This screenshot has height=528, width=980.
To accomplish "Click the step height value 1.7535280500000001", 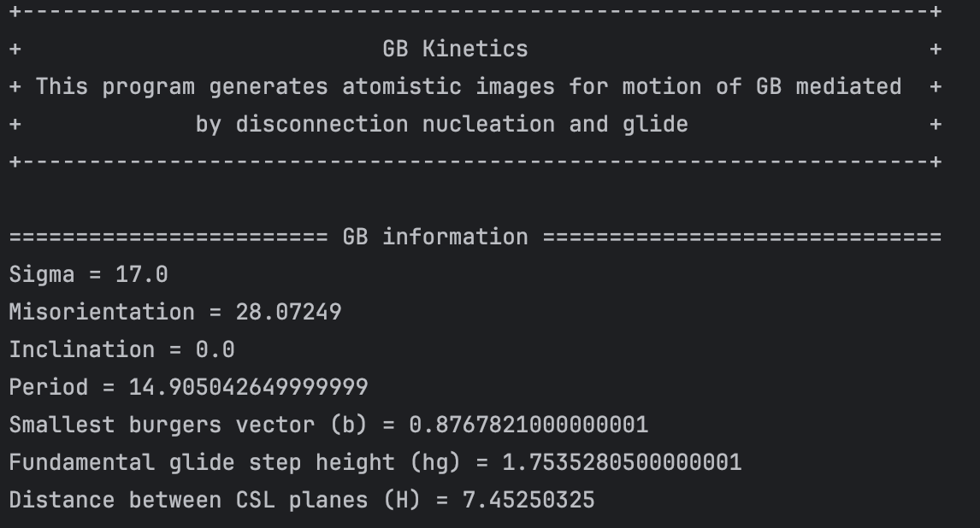I will click(621, 463).
